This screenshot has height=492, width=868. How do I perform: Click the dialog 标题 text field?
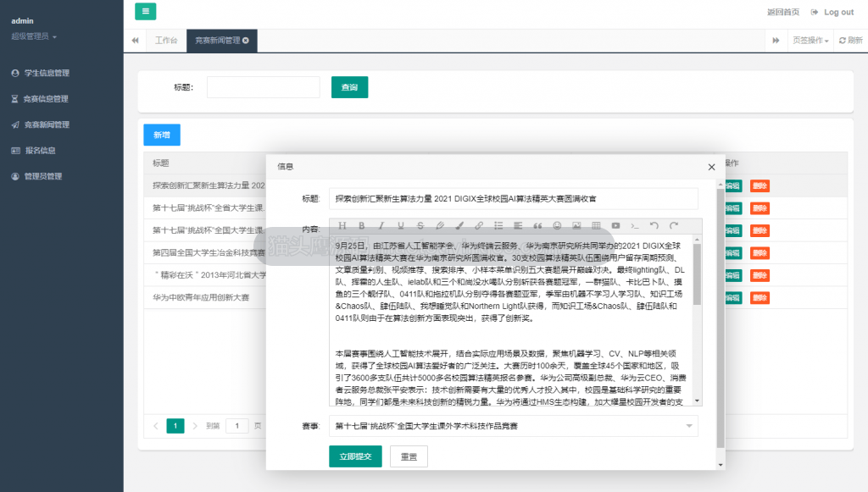point(513,198)
